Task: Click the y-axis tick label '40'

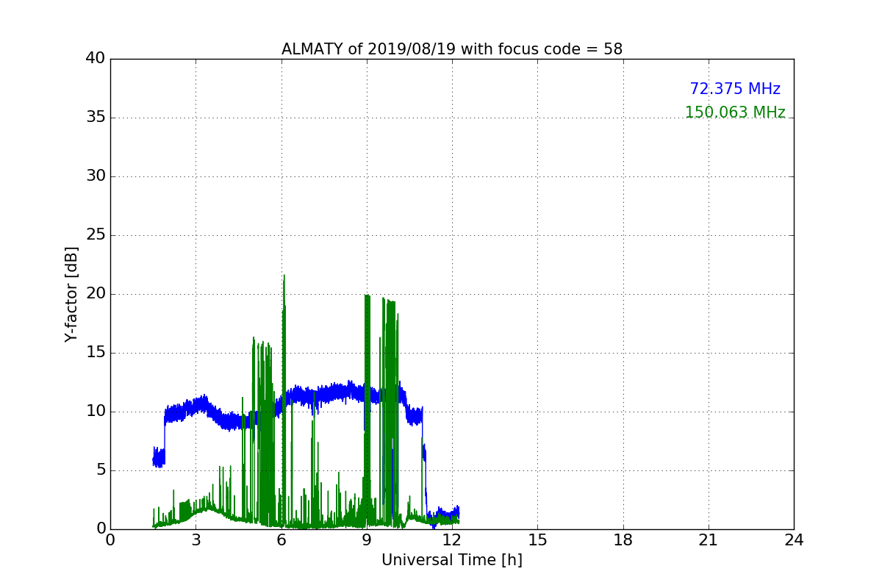Action: (x=96, y=59)
